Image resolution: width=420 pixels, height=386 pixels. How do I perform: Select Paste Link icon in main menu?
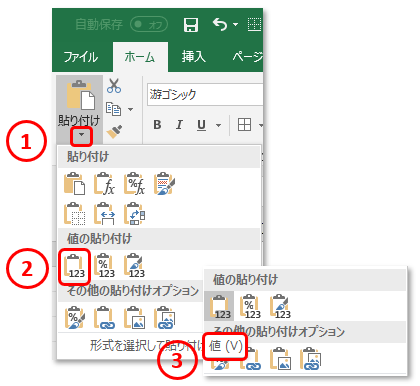(104, 318)
